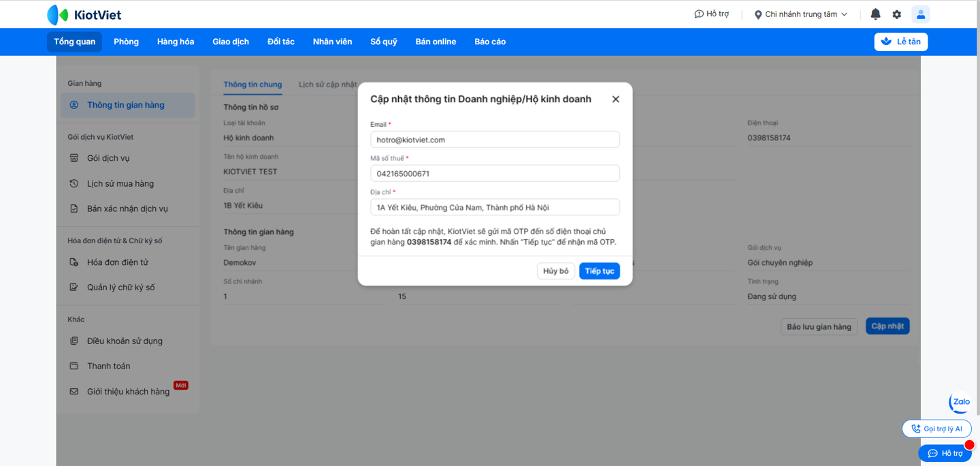980x466 pixels.
Task: Click the Đang sử dụng status text
Action: [x=772, y=296]
